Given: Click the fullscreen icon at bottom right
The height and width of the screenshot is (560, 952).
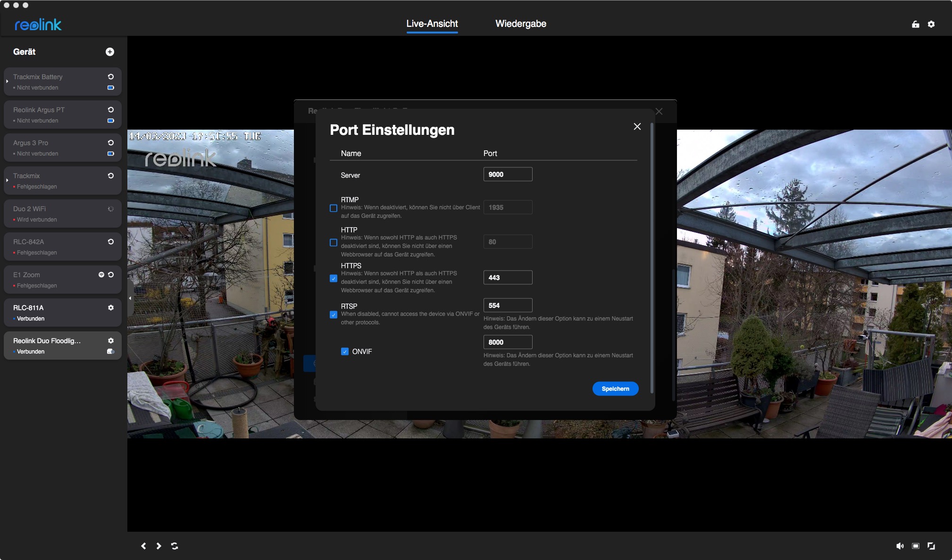Looking at the screenshot, I should (931, 546).
